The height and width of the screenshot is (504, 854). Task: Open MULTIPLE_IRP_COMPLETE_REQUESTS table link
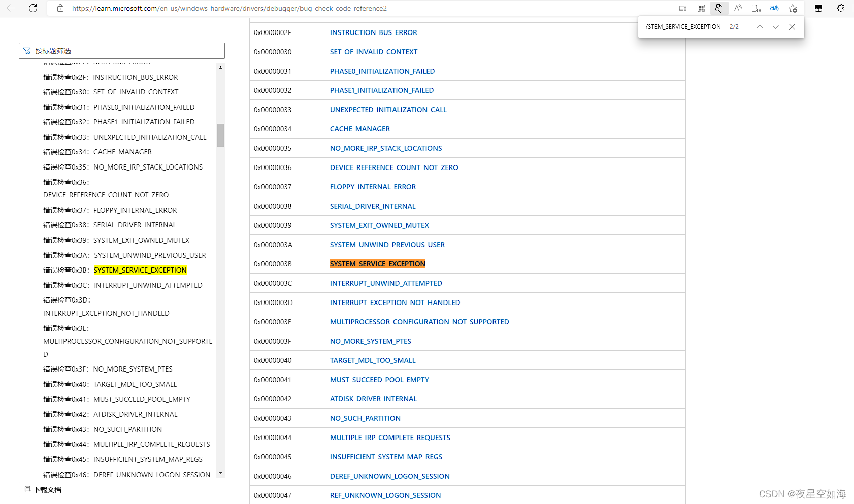390,438
